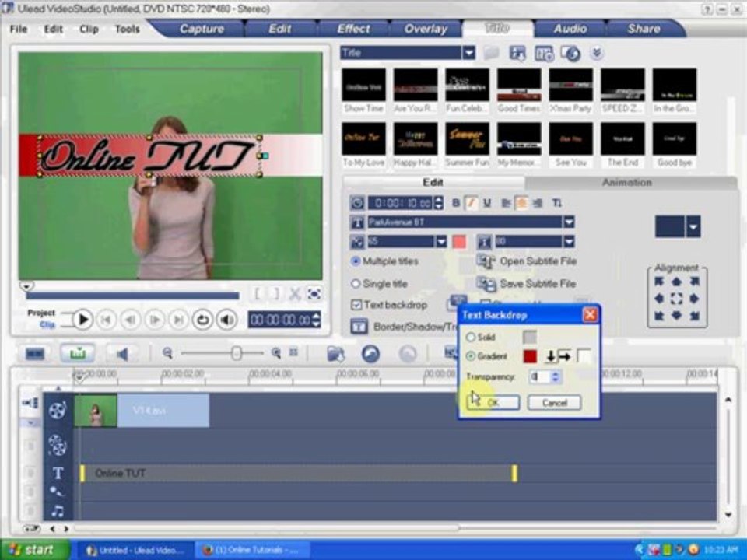Align title to top-left position
Viewport: 747px width, 560px height.
pos(659,282)
